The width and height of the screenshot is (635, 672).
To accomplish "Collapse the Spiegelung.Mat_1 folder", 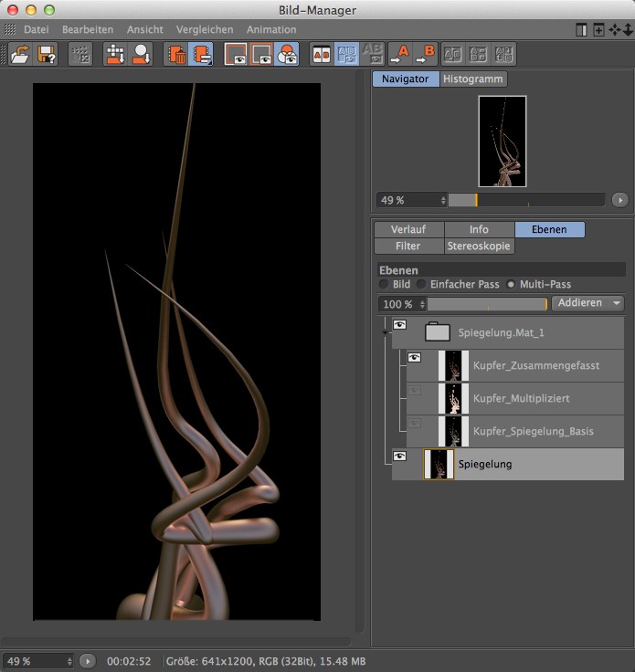I will click(385, 334).
